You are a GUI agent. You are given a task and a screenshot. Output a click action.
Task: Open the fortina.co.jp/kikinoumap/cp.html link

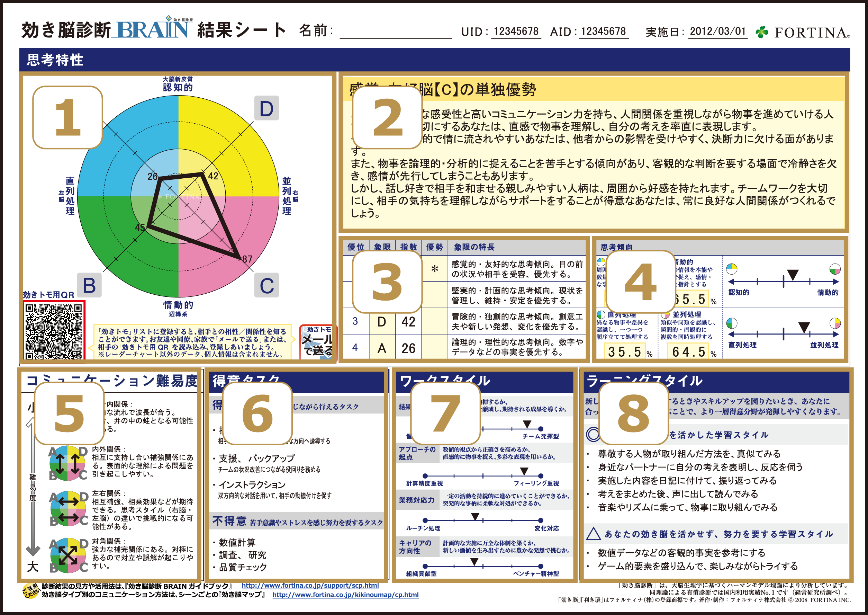(345, 595)
